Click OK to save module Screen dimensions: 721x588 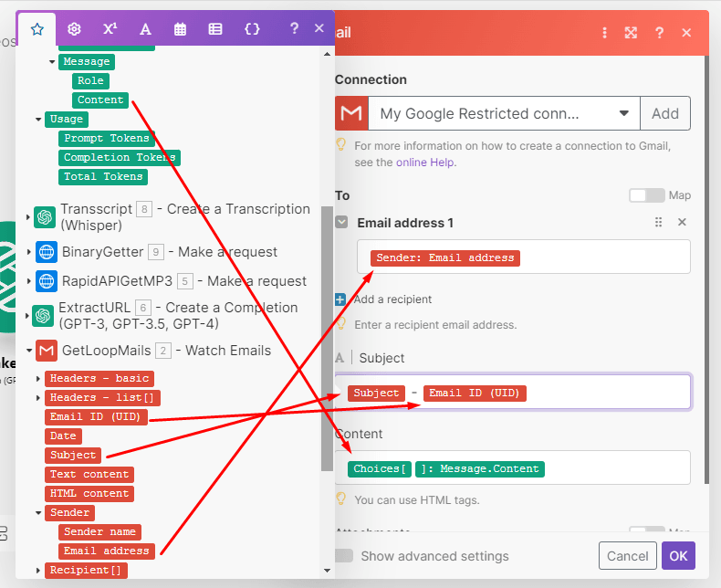[678, 555]
